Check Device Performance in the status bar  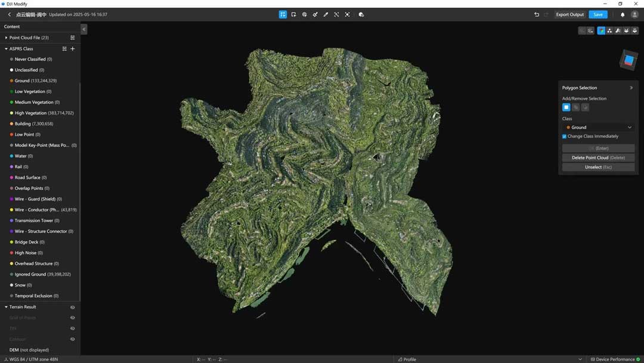(614, 359)
